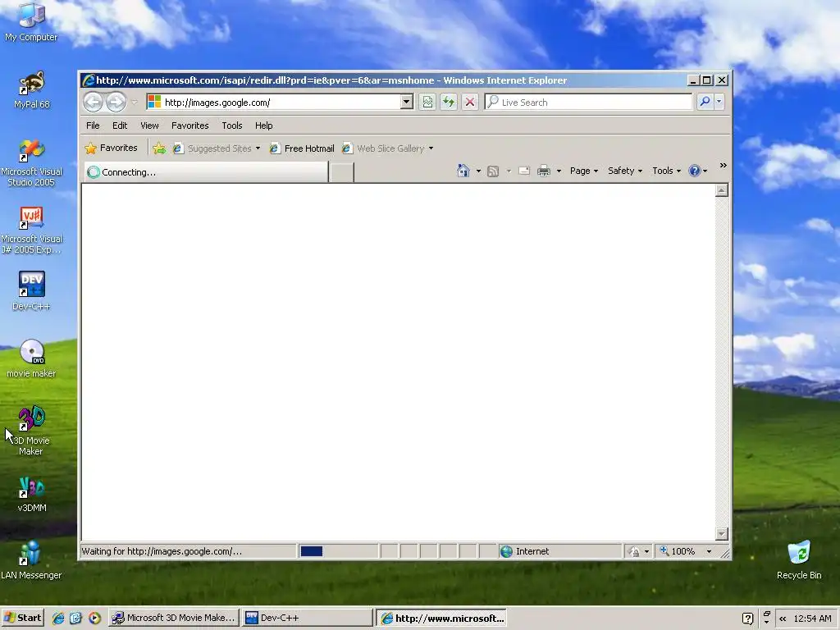Open the My Computer desktop icon
Image resolution: width=840 pixels, height=630 pixels.
pos(31,22)
